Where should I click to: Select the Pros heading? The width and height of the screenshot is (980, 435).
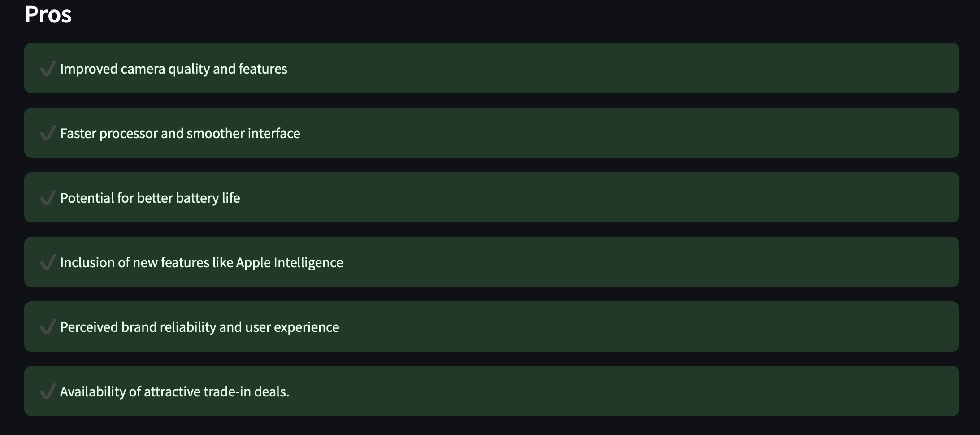[48, 14]
